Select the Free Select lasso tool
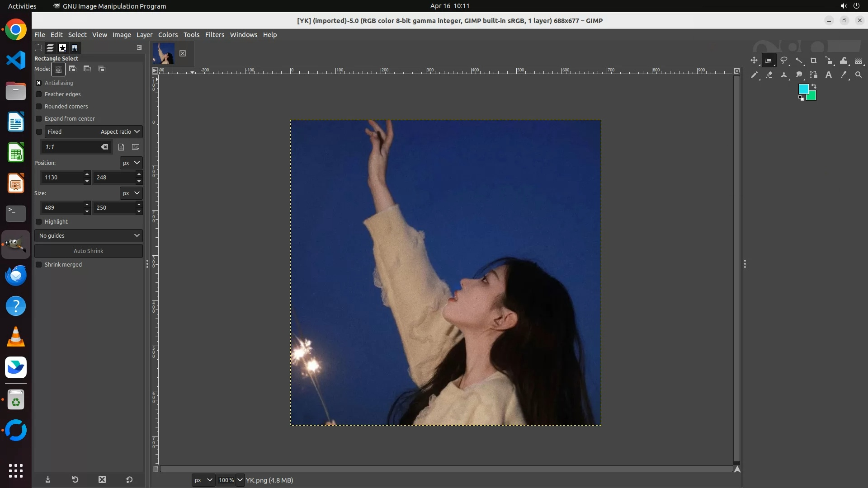The height and width of the screenshot is (488, 868). click(x=784, y=61)
